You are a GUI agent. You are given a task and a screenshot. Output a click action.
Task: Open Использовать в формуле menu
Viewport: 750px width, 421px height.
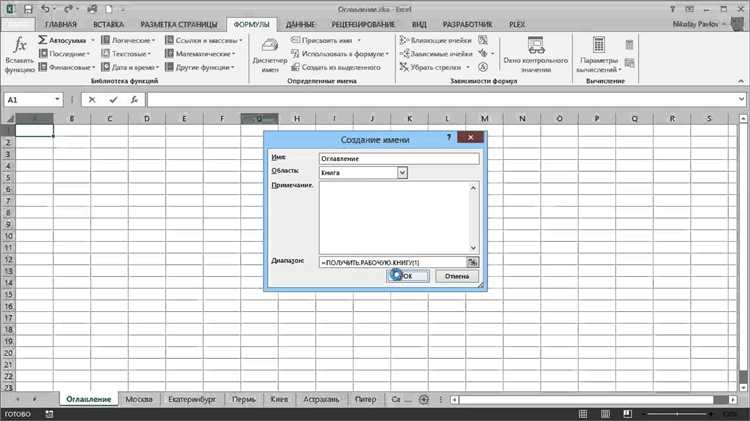340,54
